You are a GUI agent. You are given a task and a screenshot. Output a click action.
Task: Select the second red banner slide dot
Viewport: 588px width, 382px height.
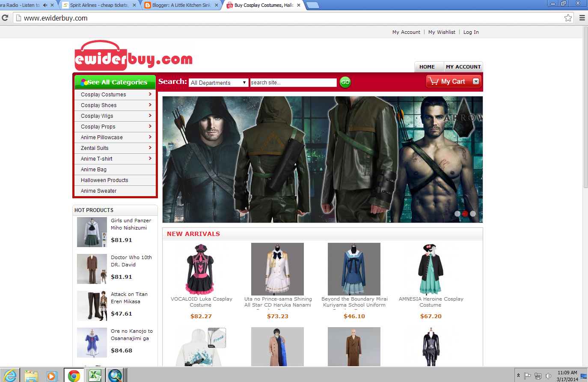click(x=465, y=213)
